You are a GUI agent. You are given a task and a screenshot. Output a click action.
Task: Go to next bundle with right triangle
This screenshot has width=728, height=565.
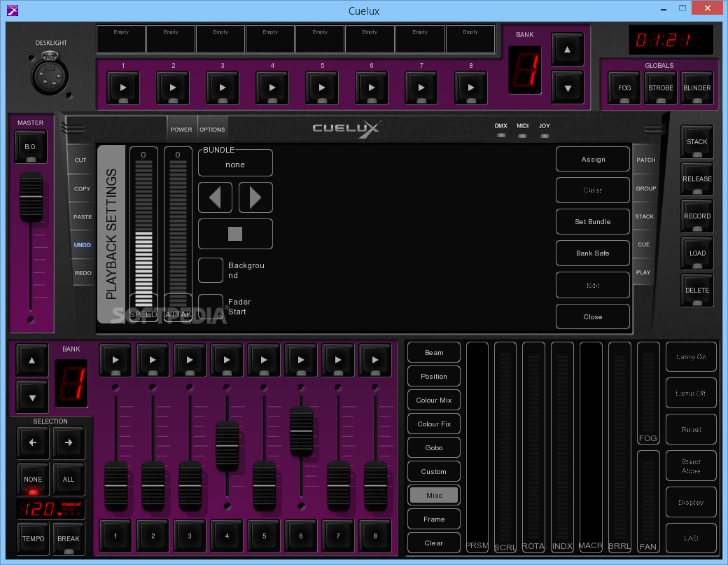click(x=255, y=197)
